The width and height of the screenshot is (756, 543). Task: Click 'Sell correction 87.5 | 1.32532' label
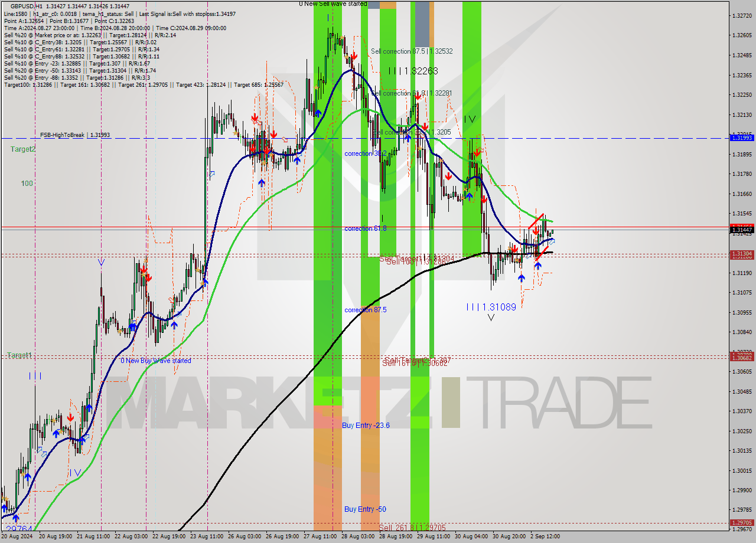click(x=412, y=51)
